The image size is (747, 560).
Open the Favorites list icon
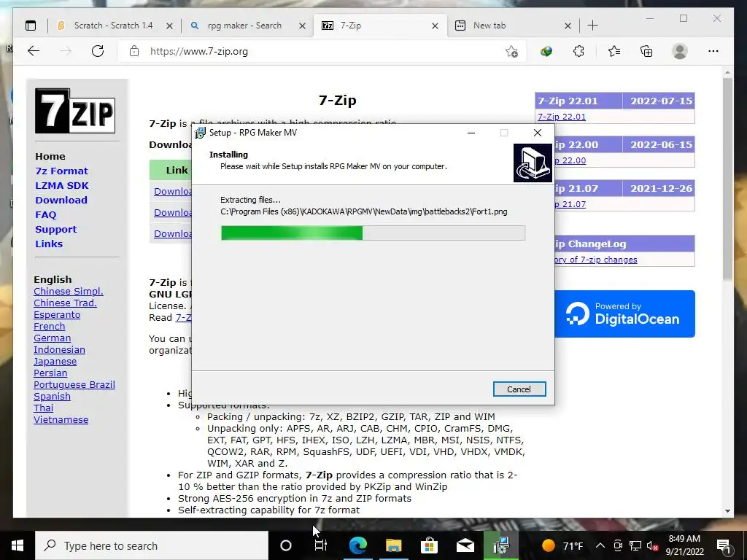click(614, 52)
